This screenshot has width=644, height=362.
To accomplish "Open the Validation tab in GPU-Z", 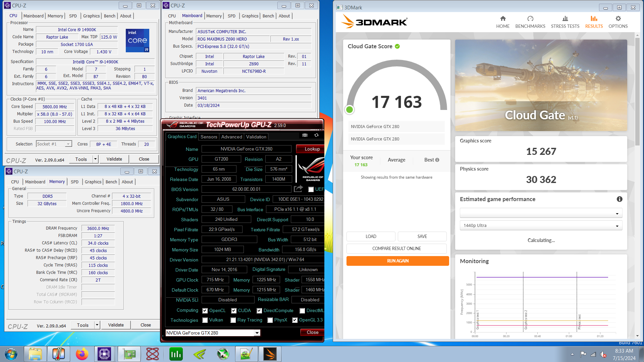I will pos(256,137).
